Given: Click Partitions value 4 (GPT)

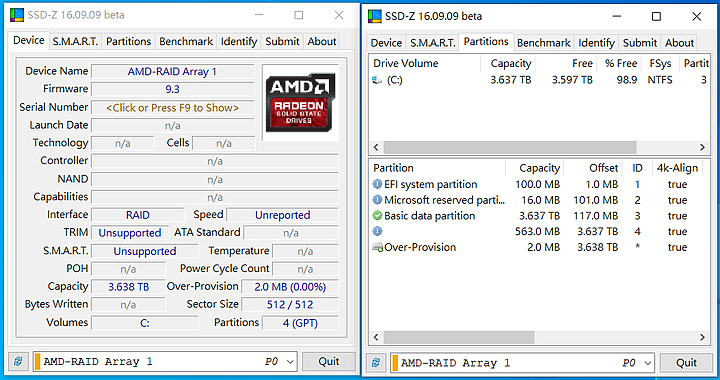Looking at the screenshot, I should (300, 323).
